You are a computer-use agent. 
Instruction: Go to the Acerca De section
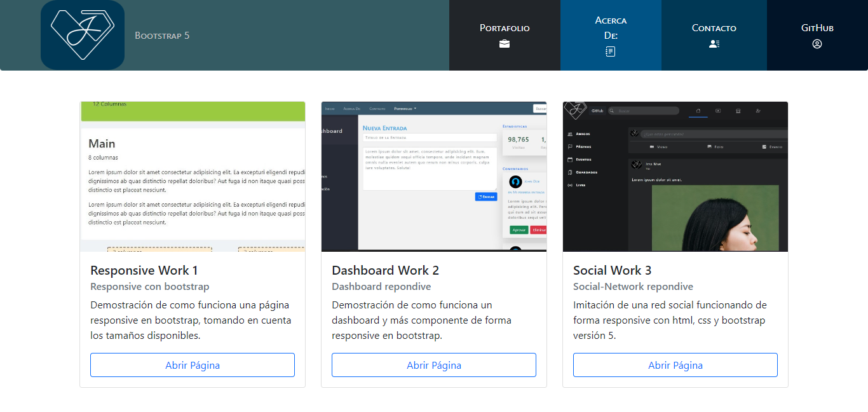(611, 35)
